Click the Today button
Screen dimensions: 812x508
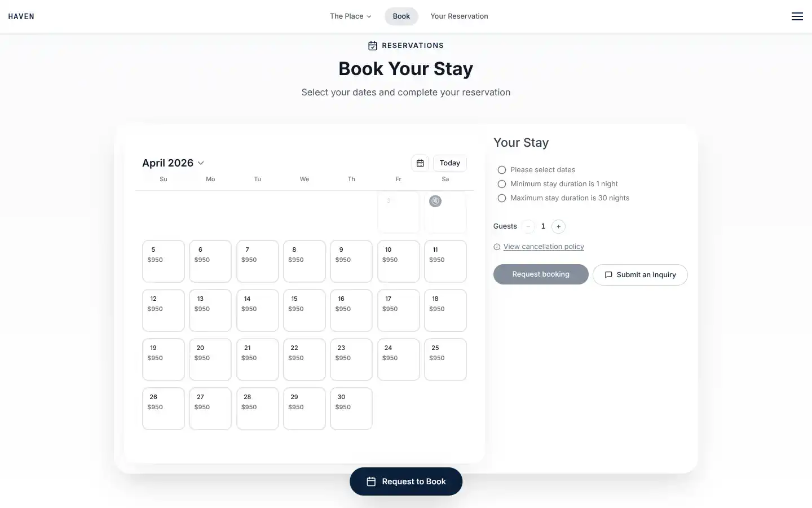click(449, 163)
